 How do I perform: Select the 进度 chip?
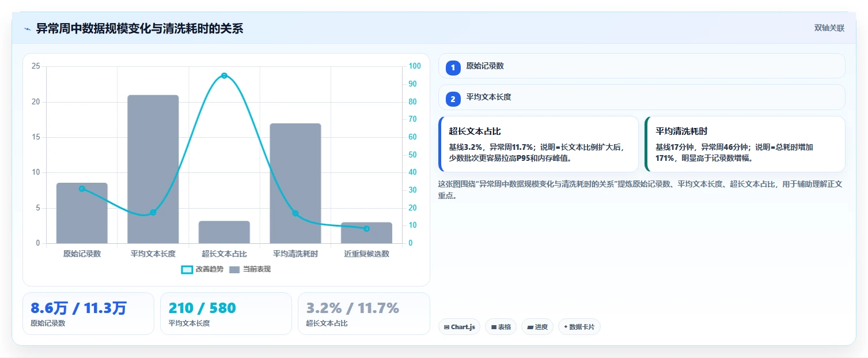click(x=537, y=327)
